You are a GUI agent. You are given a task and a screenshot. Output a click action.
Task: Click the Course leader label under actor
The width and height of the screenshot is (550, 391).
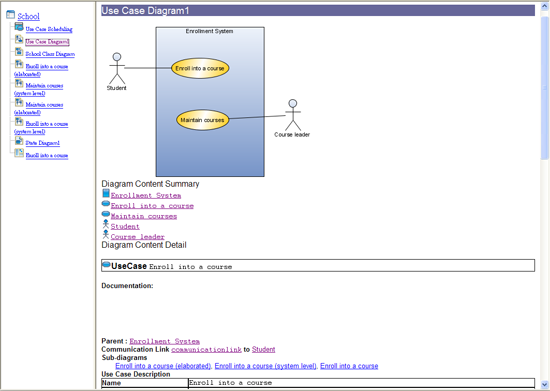292,135
